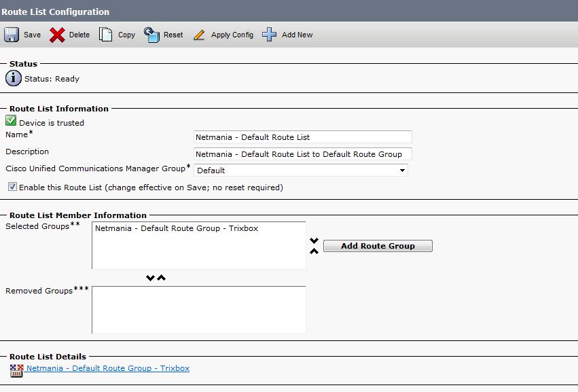Click the Description input field
Screen dimensions: 578x392
[x=303, y=154]
